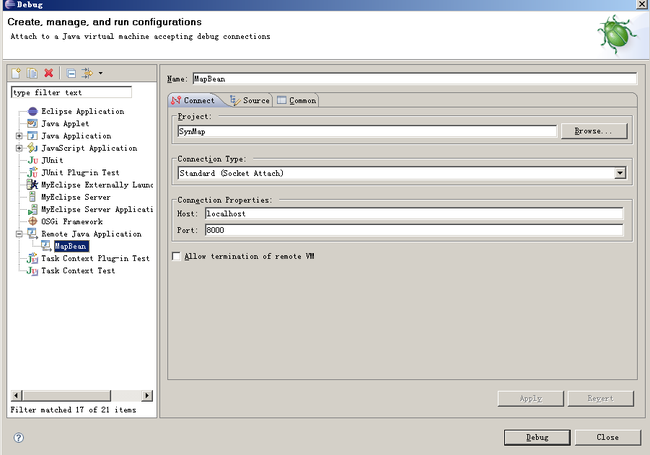This screenshot has height=455, width=650.
Task: Click the Task Context Plug-in Test icon
Action: (32, 259)
